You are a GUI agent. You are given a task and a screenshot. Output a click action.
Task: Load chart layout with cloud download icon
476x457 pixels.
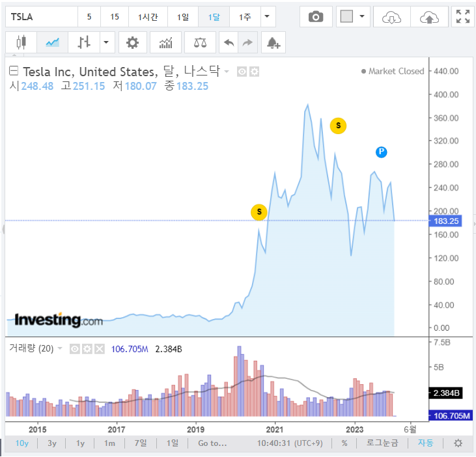click(x=391, y=17)
